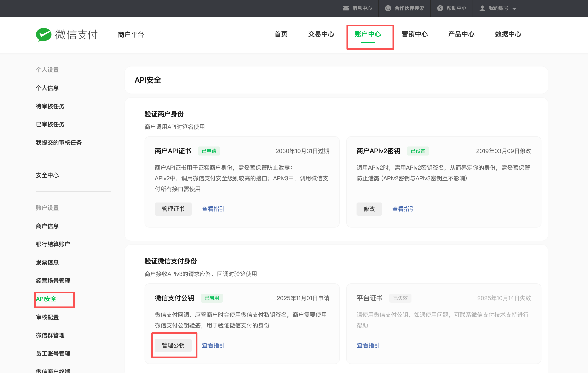Click the 管理公钥 button
This screenshot has height=373, width=588.
coord(173,345)
